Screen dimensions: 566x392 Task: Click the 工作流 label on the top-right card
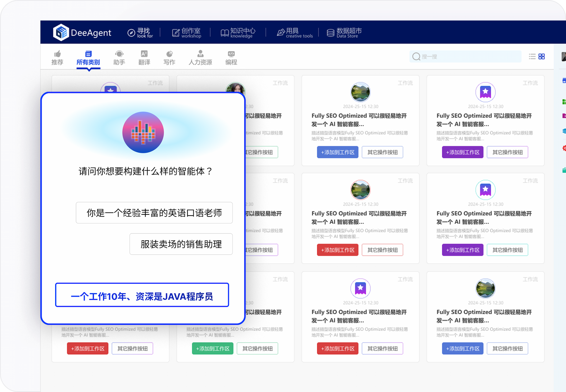(530, 83)
